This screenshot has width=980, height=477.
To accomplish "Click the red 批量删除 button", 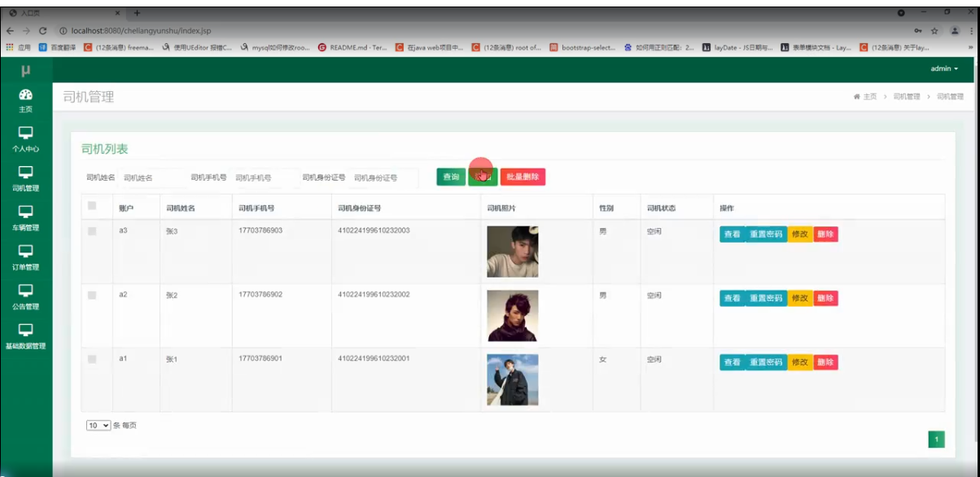I will click(523, 177).
